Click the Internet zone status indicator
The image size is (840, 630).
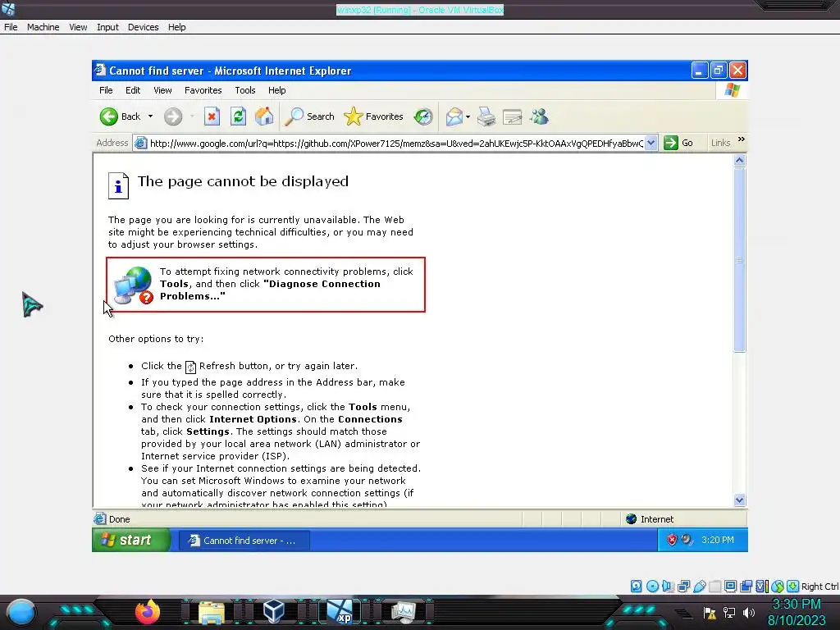tap(650, 519)
